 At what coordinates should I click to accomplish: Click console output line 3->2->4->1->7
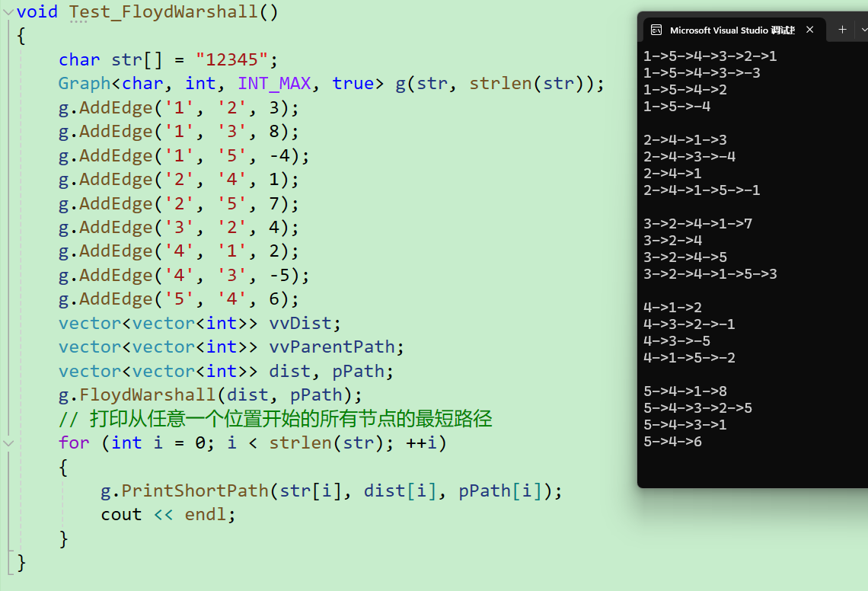[697, 223]
